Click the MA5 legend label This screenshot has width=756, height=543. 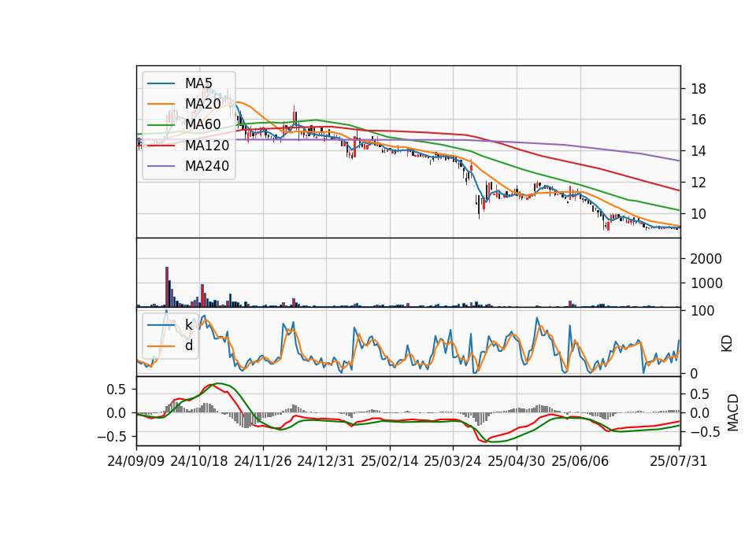(x=198, y=83)
